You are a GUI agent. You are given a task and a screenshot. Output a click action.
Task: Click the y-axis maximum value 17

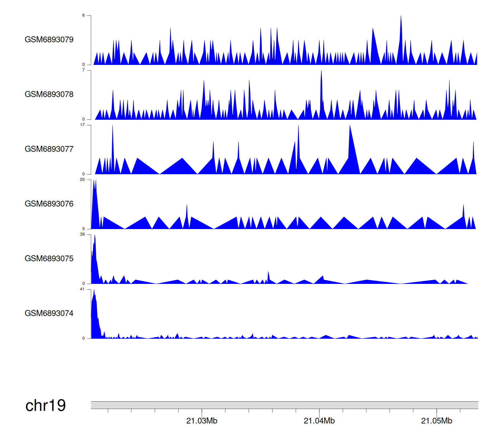pos(82,125)
